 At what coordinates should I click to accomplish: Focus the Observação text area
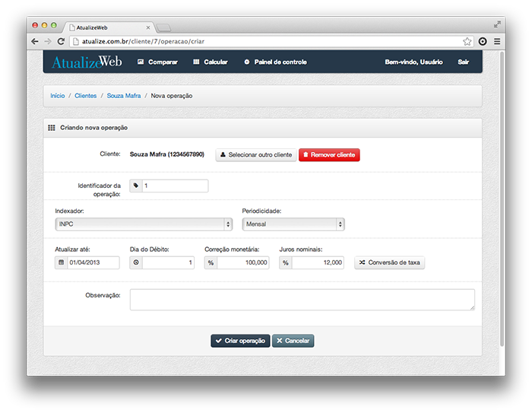(302, 300)
